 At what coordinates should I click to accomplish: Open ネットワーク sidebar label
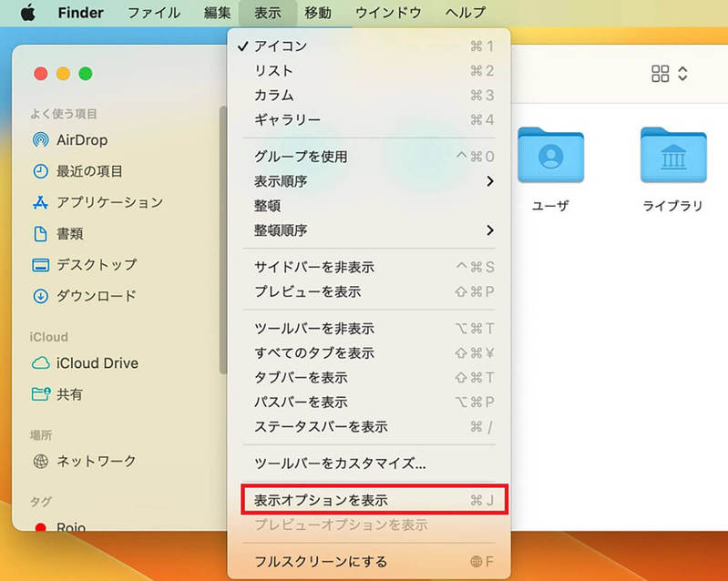pos(96,461)
